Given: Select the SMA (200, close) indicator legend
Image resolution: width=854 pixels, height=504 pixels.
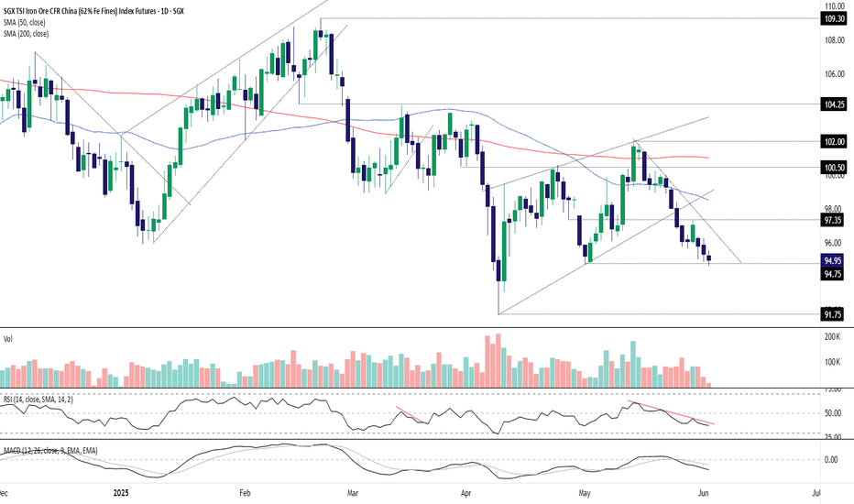Looking at the screenshot, I should tap(26, 34).
